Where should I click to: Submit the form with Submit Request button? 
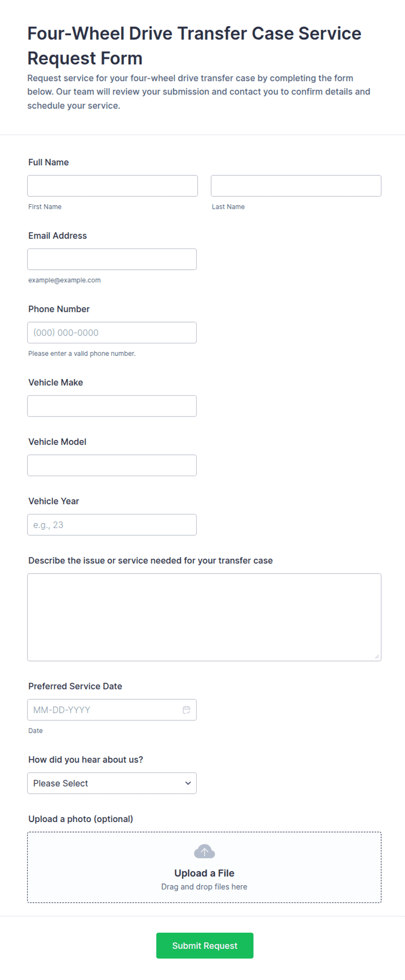tap(205, 945)
